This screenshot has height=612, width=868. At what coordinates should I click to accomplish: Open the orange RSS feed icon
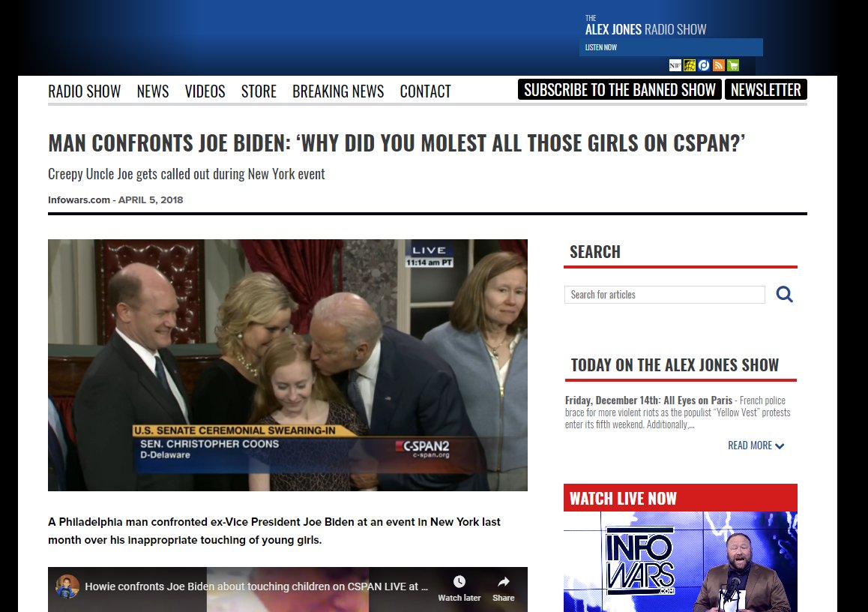tap(719, 65)
